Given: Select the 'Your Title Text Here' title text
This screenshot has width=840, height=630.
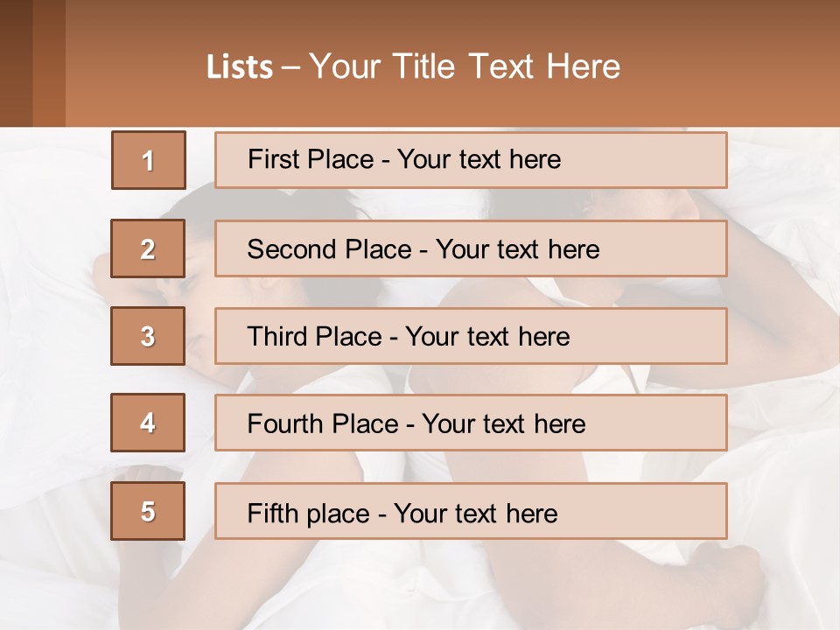Looking at the screenshot, I should pyautogui.click(x=465, y=66).
